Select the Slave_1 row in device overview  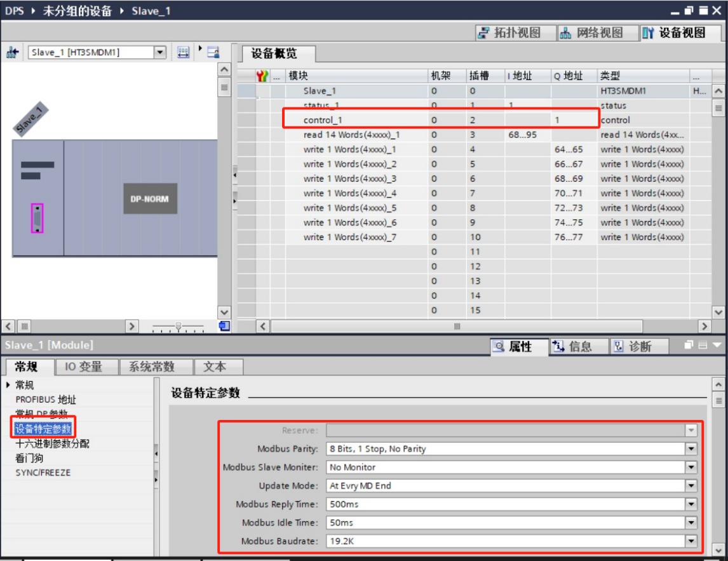(473, 91)
